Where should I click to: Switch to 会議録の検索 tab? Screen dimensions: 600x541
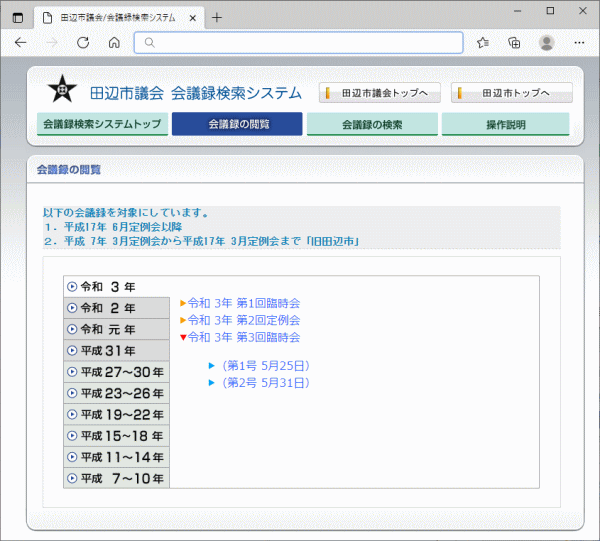click(372, 124)
